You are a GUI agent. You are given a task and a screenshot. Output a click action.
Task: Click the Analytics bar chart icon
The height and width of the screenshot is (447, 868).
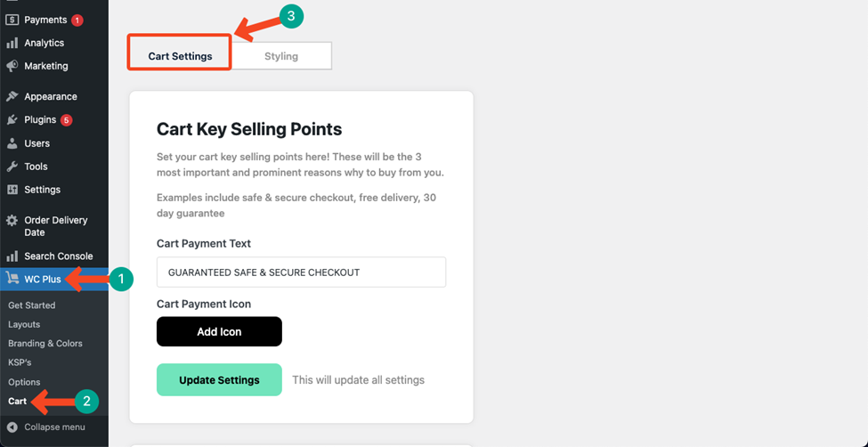(x=12, y=44)
